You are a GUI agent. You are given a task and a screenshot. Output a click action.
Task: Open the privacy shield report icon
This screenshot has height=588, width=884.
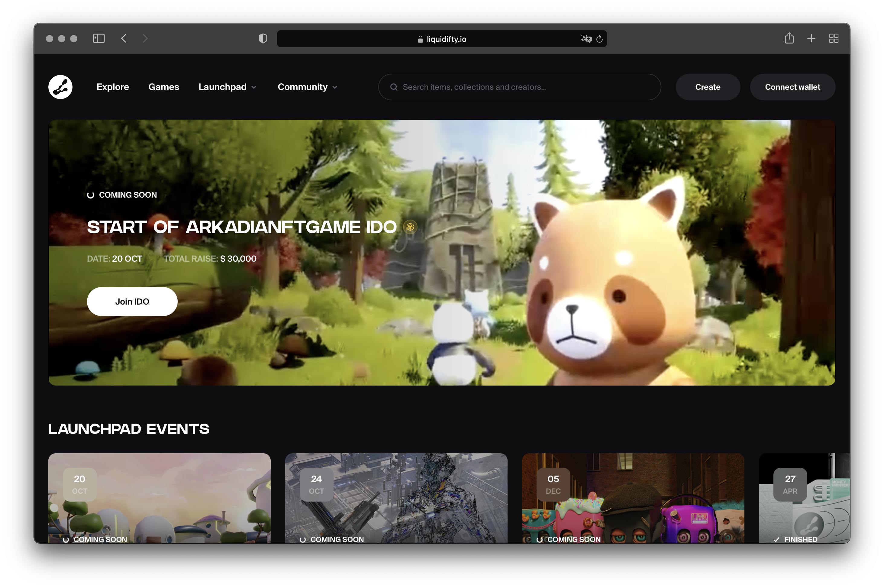263,38
